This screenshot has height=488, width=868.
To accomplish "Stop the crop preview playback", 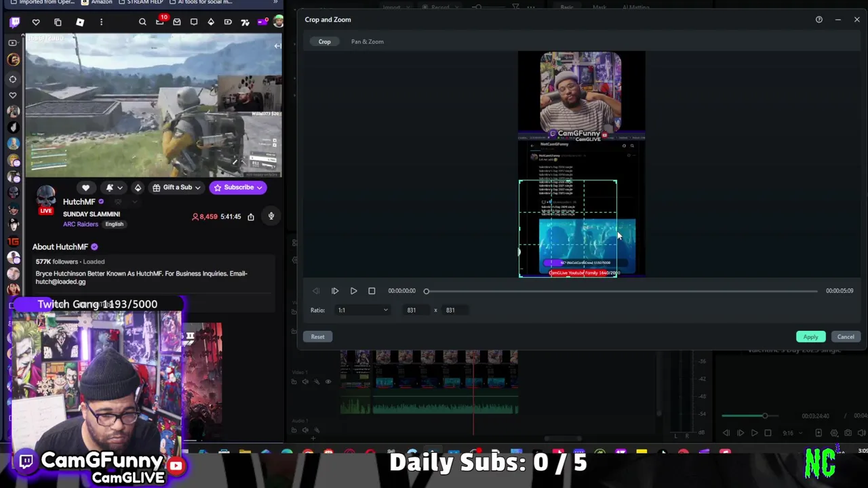I will (372, 291).
